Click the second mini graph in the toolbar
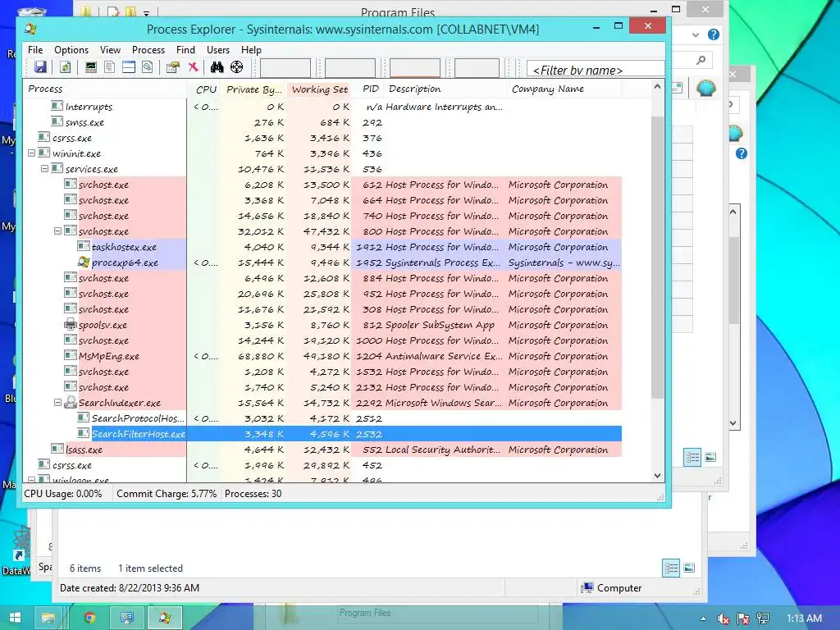The image size is (840, 630). coord(349,68)
